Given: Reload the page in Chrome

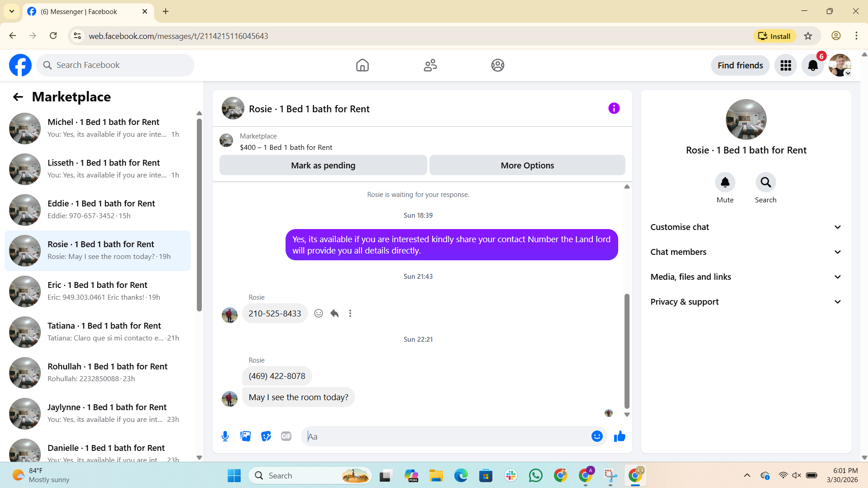Looking at the screenshot, I should point(53,36).
